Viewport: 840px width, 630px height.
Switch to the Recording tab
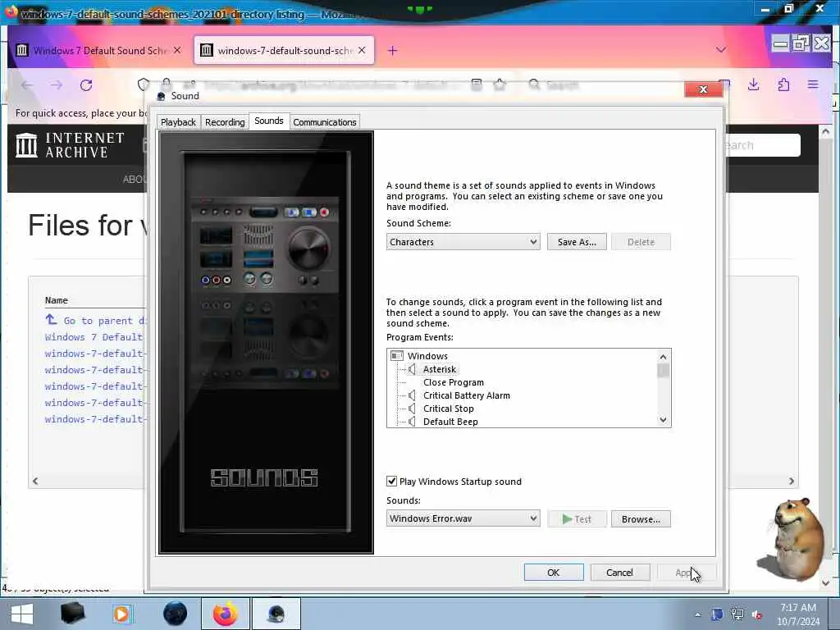[225, 122]
